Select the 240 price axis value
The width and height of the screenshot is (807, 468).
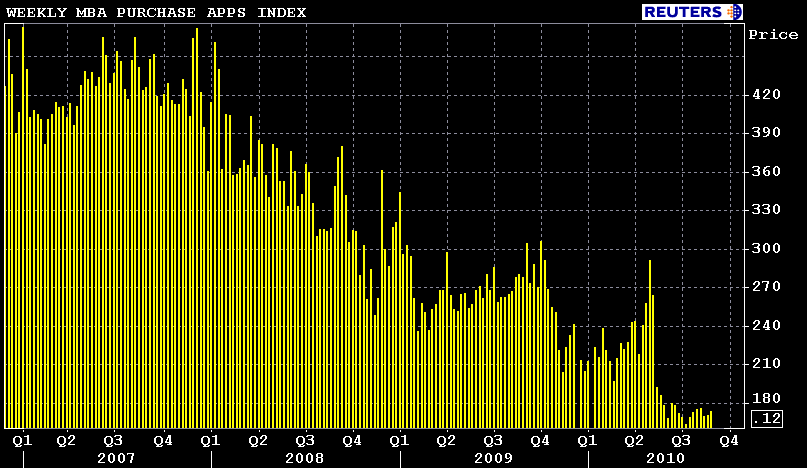click(x=765, y=325)
